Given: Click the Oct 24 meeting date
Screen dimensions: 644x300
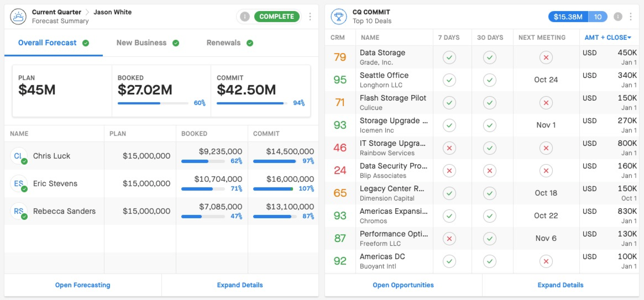Looking at the screenshot, I should click(x=546, y=80).
